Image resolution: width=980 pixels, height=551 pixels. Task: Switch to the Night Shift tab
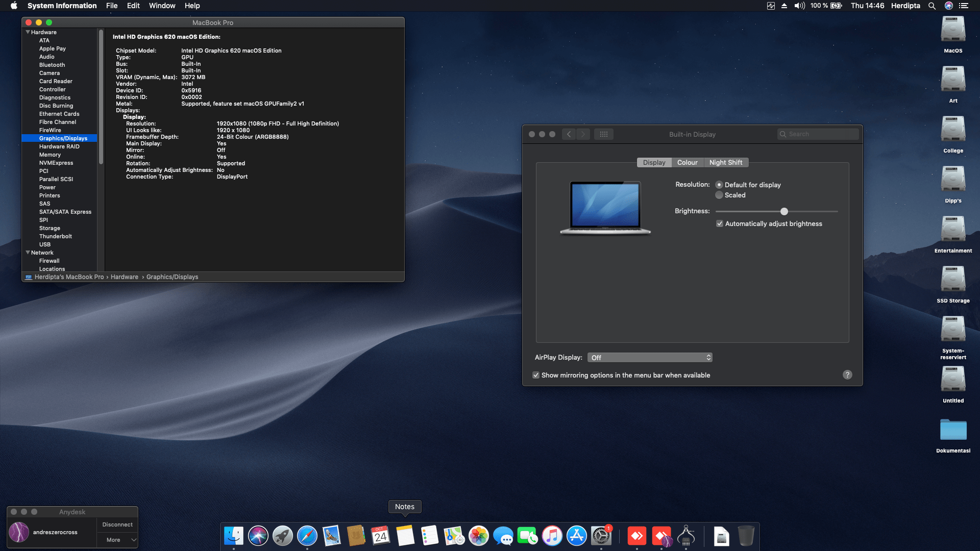726,162
